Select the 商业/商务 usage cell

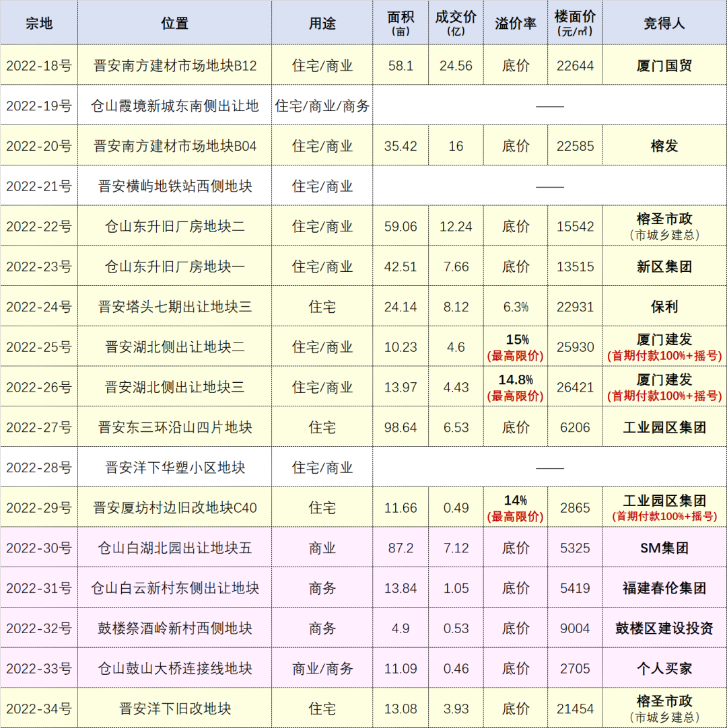[322, 668]
